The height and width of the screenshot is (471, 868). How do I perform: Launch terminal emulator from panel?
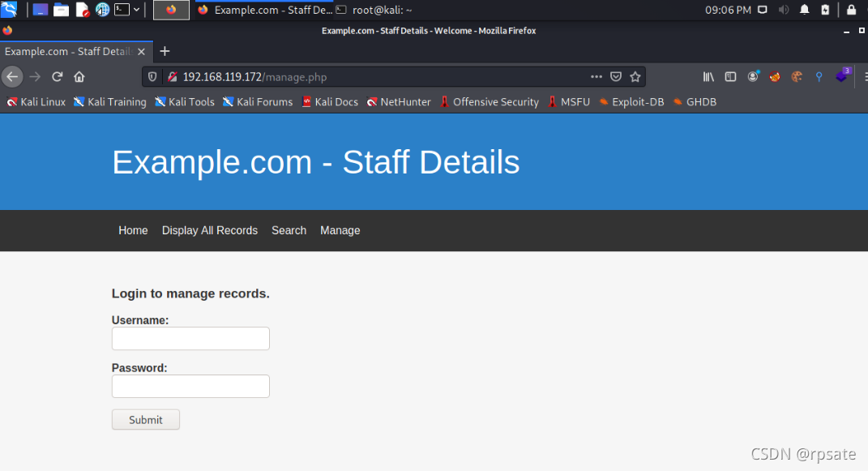(122, 10)
